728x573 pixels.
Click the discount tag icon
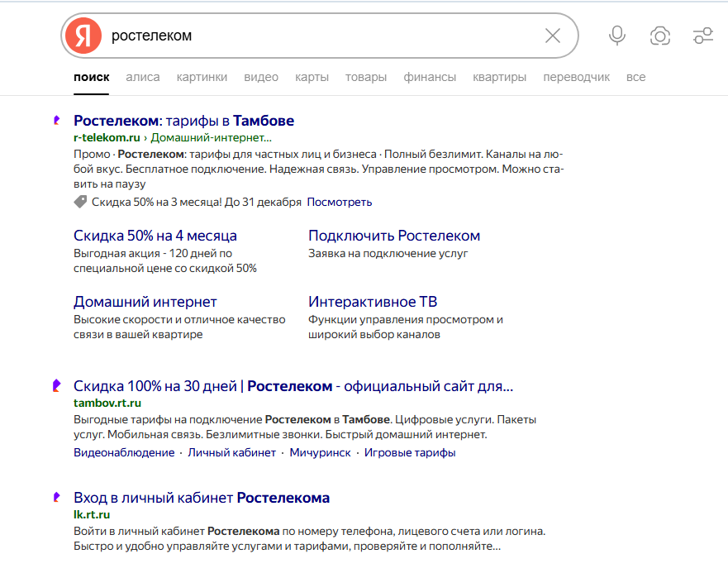coord(80,202)
